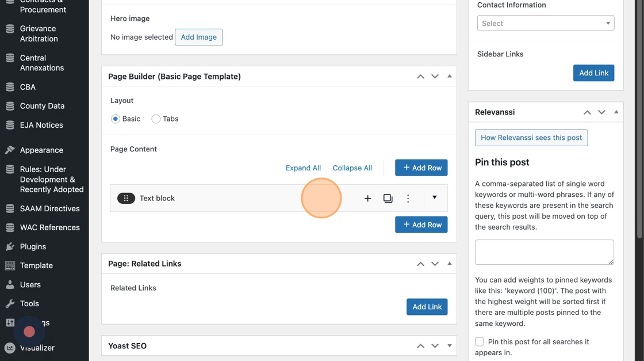The image size is (644, 361).
Task: Select the Basic layout radio button
Action: point(116,119)
